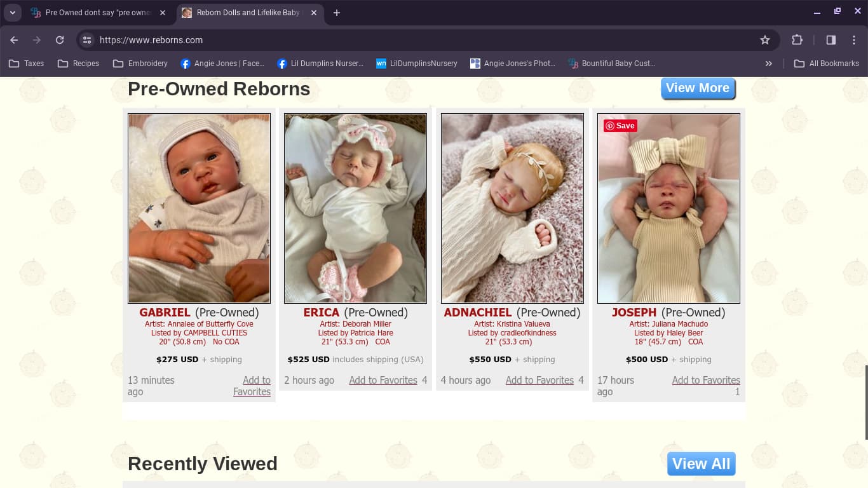Show more bookmarks double chevron
The height and width of the screenshot is (488, 868).
click(769, 64)
